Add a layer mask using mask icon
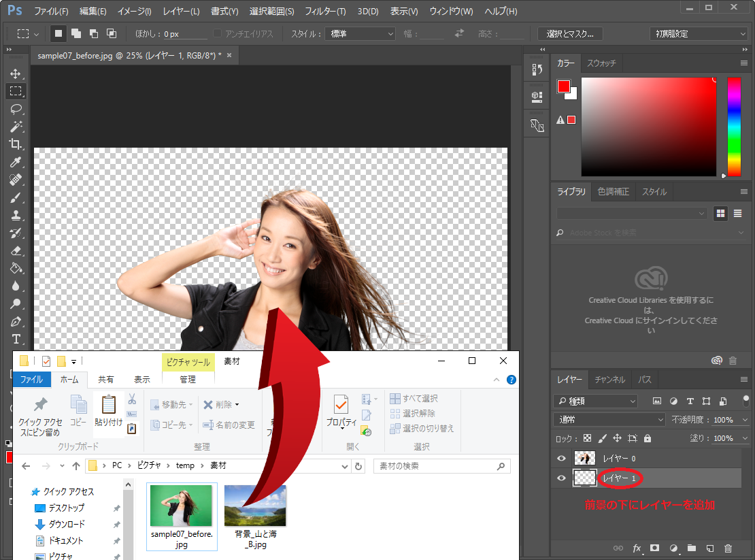Screen dimensions: 755x560 (x=655, y=548)
